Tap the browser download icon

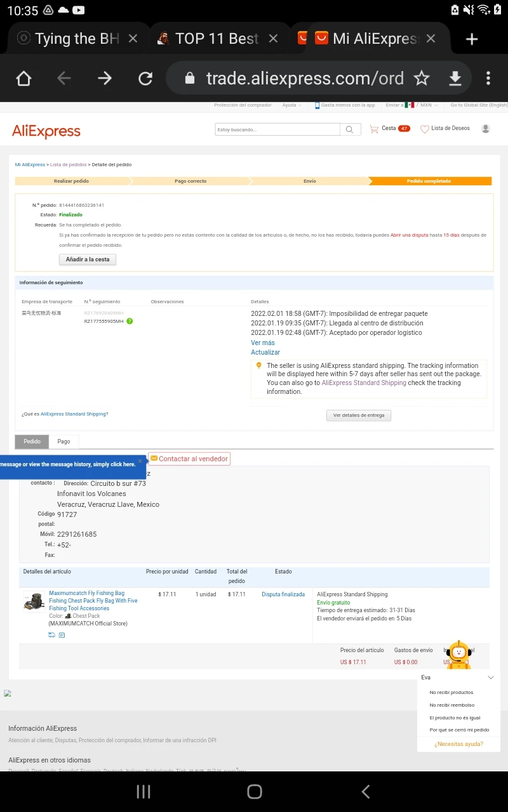tap(455, 79)
